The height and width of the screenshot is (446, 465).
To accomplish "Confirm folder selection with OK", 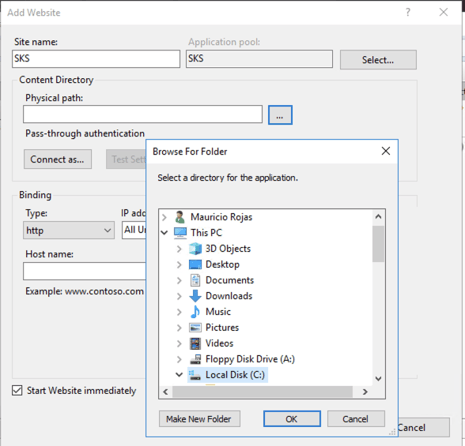I will click(292, 419).
